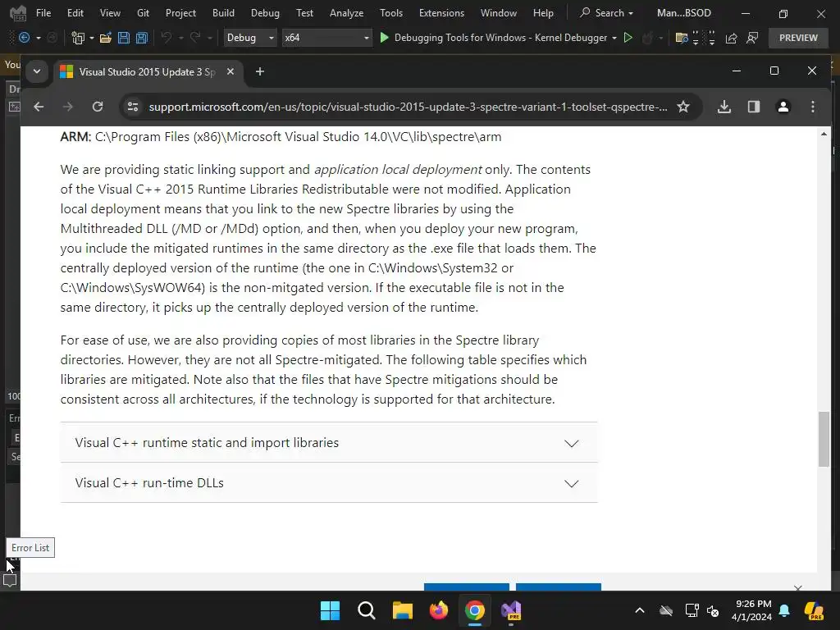840x630 pixels.
Task: Click the PREVIEW button
Action: [798, 38]
